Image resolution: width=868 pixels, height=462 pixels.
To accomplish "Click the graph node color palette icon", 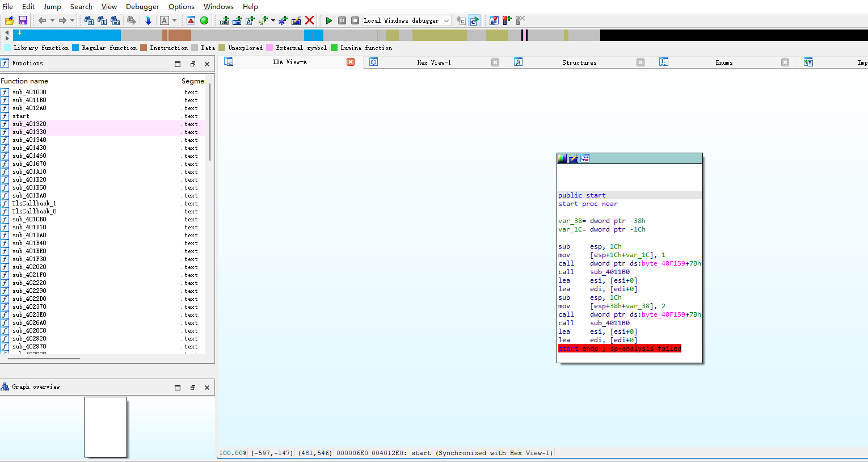I will click(x=562, y=158).
